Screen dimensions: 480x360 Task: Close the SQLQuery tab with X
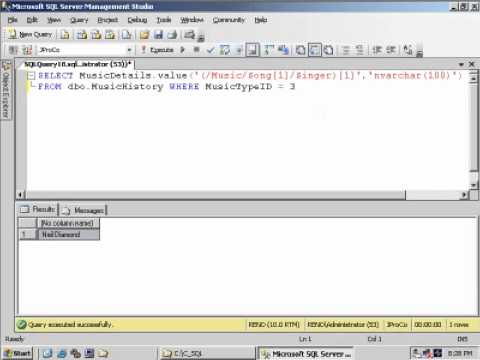[472, 64]
